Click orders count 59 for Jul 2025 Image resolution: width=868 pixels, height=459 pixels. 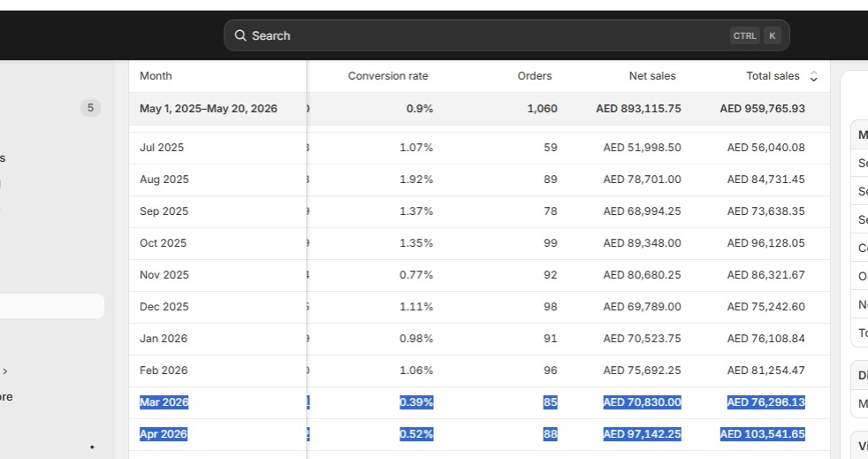(551, 148)
